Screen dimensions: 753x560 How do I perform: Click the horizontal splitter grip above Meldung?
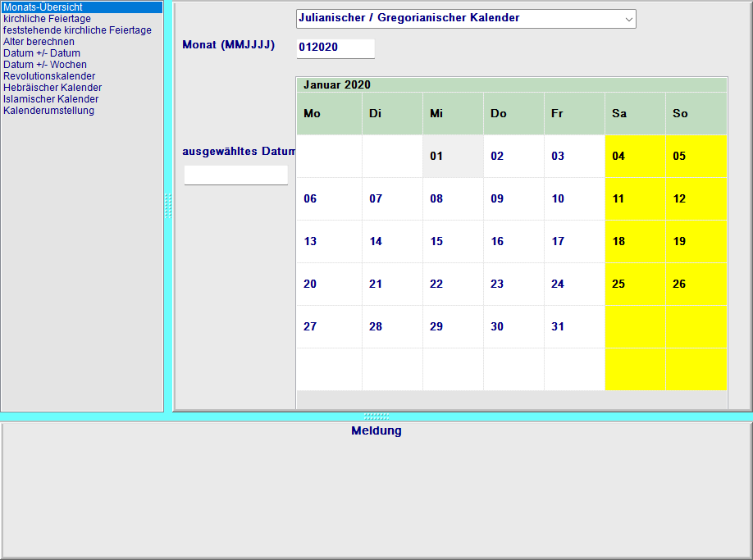click(x=376, y=417)
